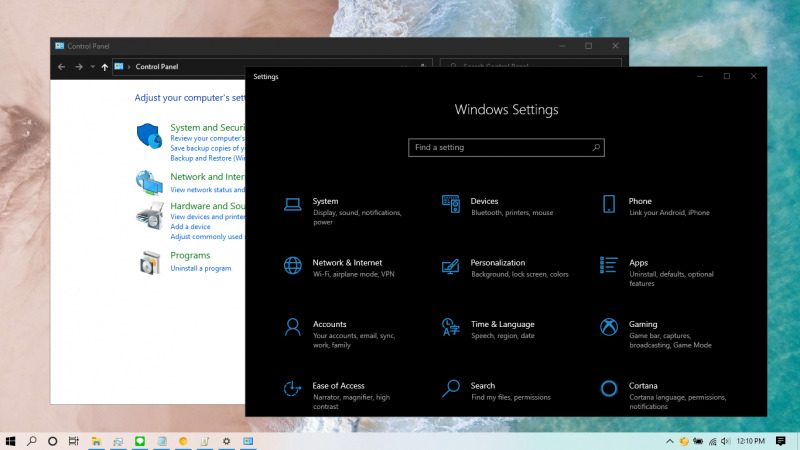Open the Action Center notifications icon
This screenshot has width=800, height=450.
(x=781, y=441)
